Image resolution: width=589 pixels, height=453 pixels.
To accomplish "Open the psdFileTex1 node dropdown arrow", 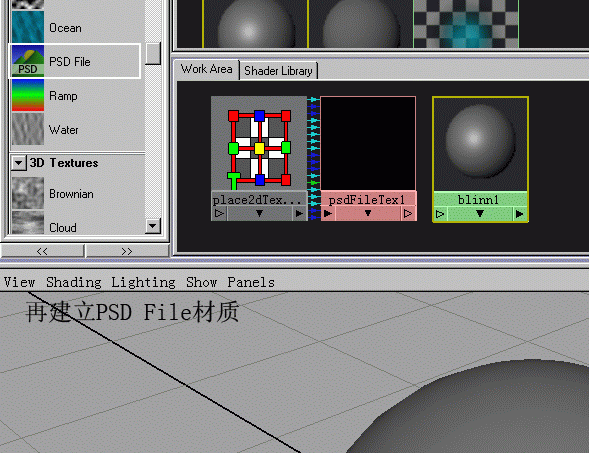I will 368,213.
